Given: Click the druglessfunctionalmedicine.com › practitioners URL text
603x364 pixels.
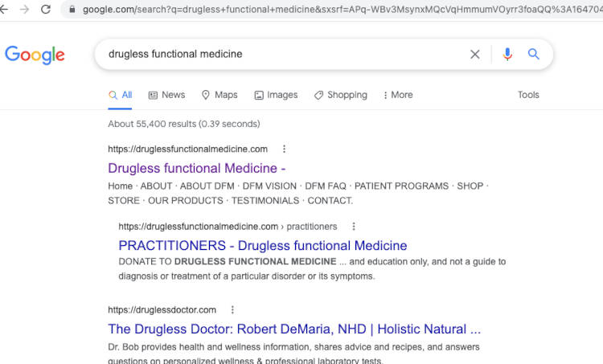Looking at the screenshot, I should [228, 227].
